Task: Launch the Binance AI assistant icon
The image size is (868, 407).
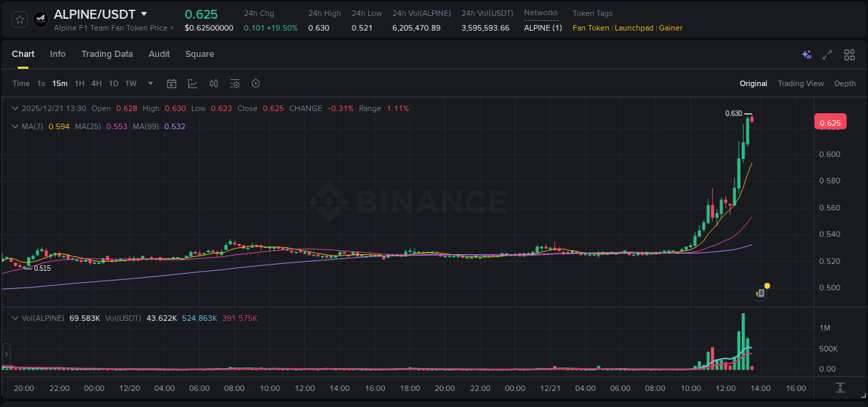Action: (x=806, y=54)
